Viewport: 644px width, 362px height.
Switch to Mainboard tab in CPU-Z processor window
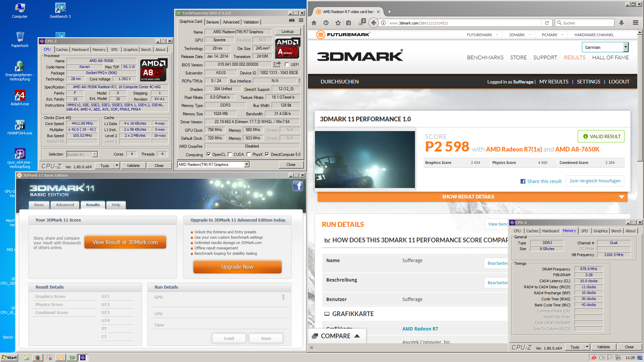(80, 50)
